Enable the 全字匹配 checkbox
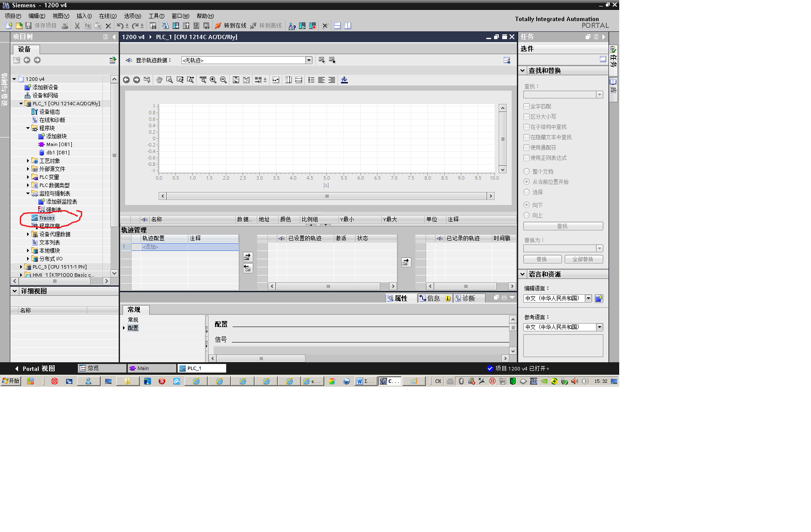Image resolution: width=811 pixels, height=532 pixels. [526, 106]
